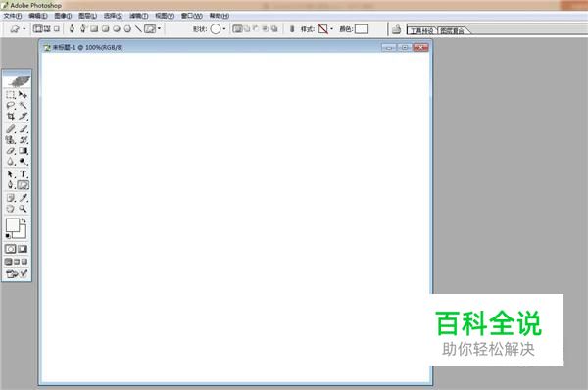Viewport: 588px width, 390px height.
Task: Switch to Full Screen mode
Action: coord(24,262)
